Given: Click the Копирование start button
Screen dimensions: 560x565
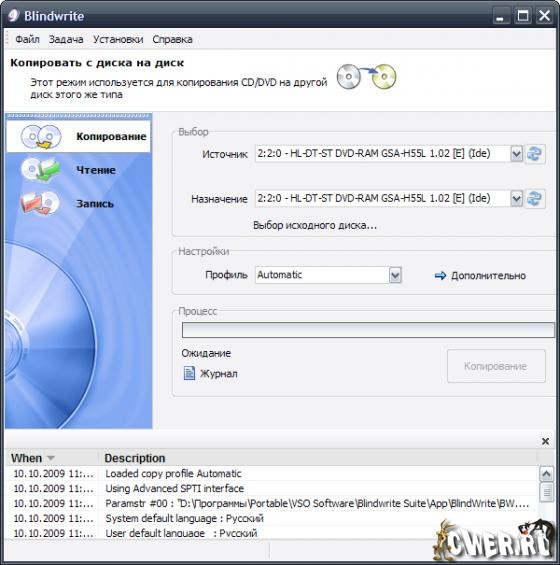Looking at the screenshot, I should (x=496, y=366).
